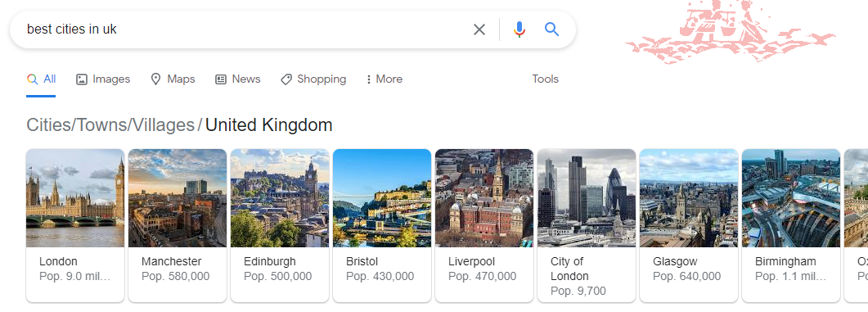Select the City of London card
The height and width of the screenshot is (312, 868).
(587, 225)
